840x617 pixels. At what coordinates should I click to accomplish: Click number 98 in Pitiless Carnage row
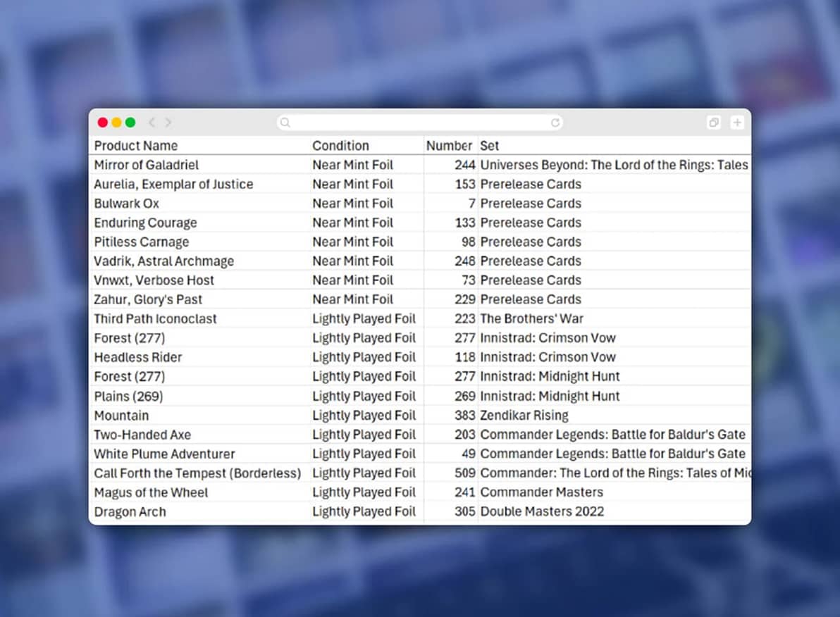pyautogui.click(x=469, y=242)
